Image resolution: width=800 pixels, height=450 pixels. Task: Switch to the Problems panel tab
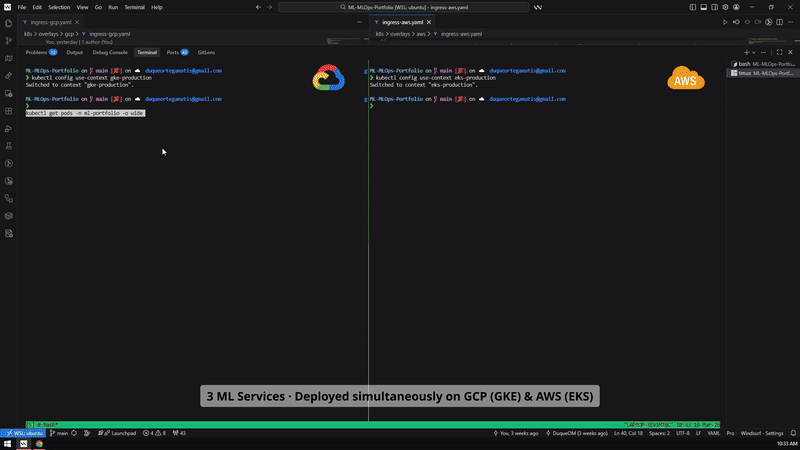coord(41,53)
